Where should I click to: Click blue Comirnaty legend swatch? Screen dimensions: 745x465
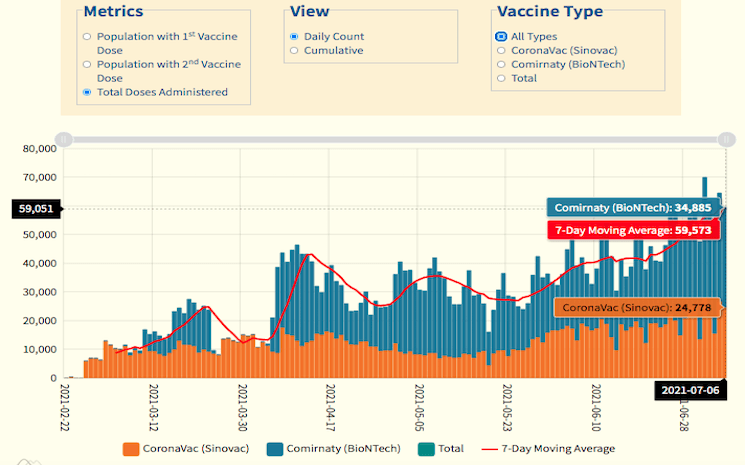273,449
